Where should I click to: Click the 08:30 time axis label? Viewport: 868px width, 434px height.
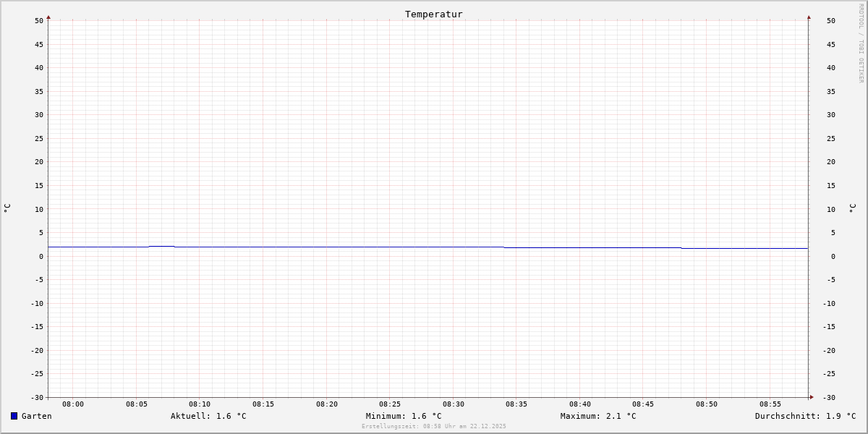(x=454, y=404)
